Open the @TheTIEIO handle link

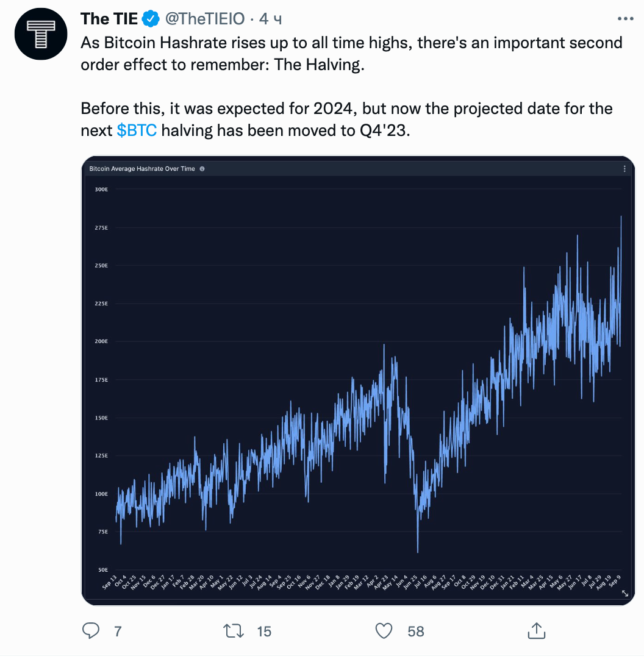click(x=204, y=20)
